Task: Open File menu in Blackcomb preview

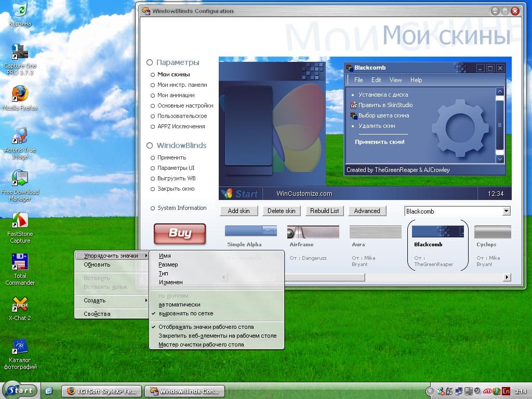Action: [358, 80]
